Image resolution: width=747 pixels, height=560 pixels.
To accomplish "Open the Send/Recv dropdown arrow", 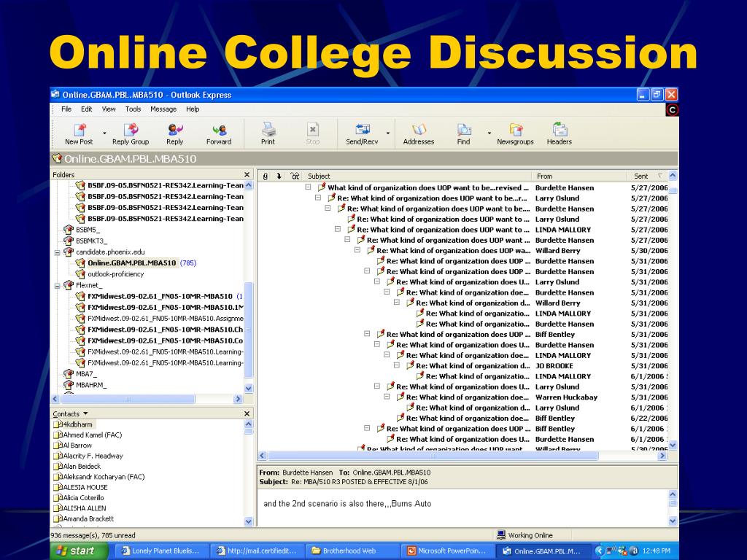I will coord(388,133).
